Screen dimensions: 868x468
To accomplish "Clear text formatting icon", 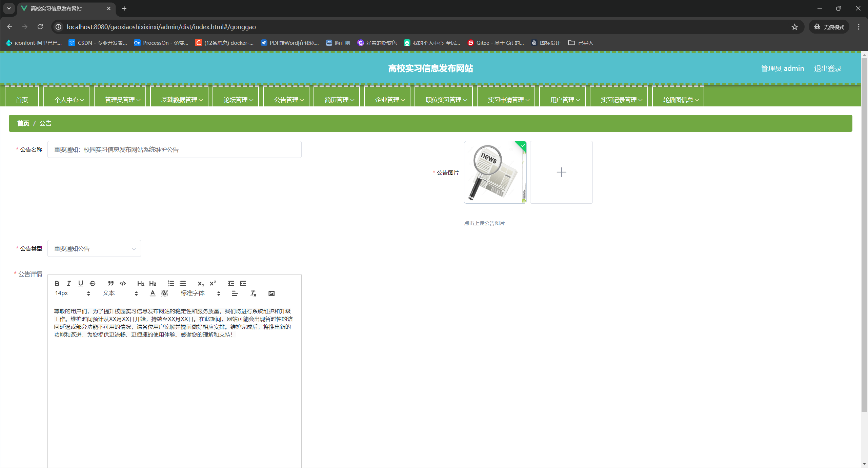I will click(x=253, y=293).
